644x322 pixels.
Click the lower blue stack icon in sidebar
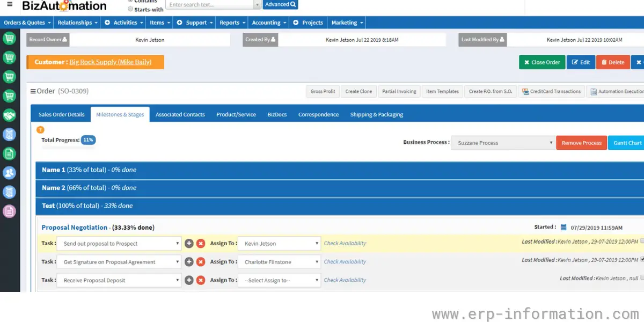(9, 192)
